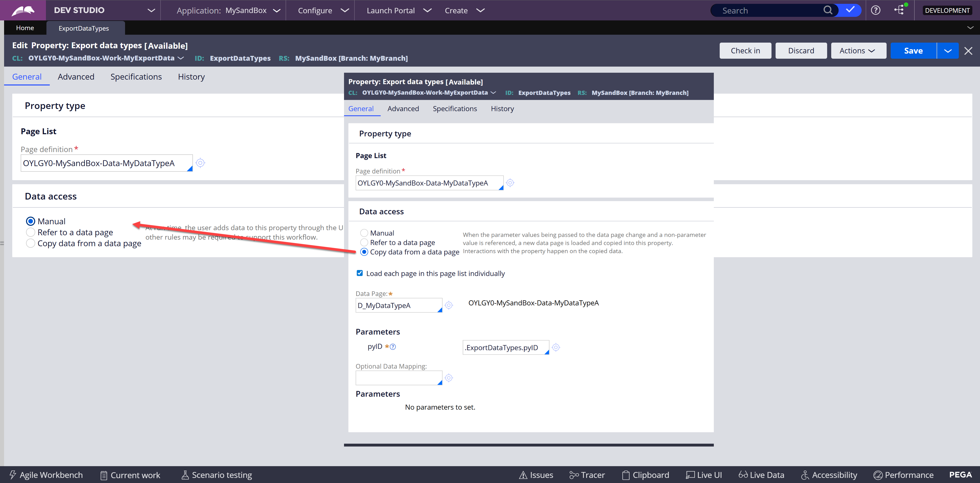
Task: Click target icon next to overlay Page definition
Action: click(510, 183)
